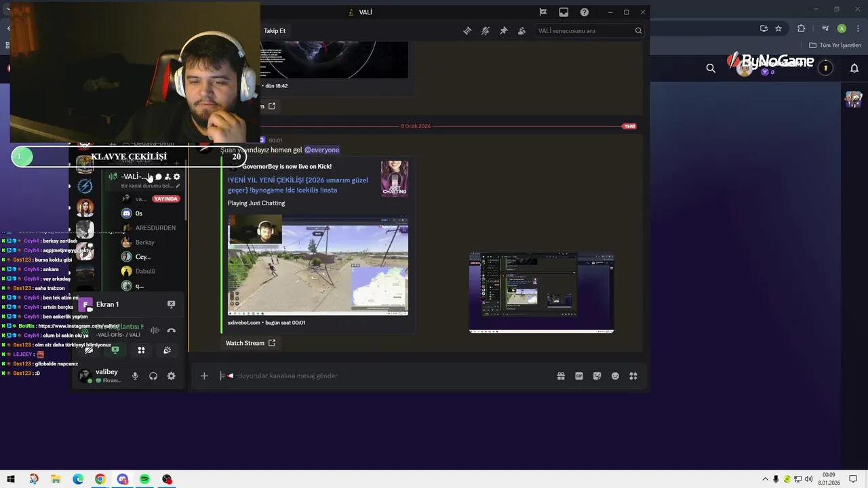The height and width of the screenshot is (488, 868).
Task: Open ByNoGame level badge
Action: pyautogui.click(x=825, y=68)
